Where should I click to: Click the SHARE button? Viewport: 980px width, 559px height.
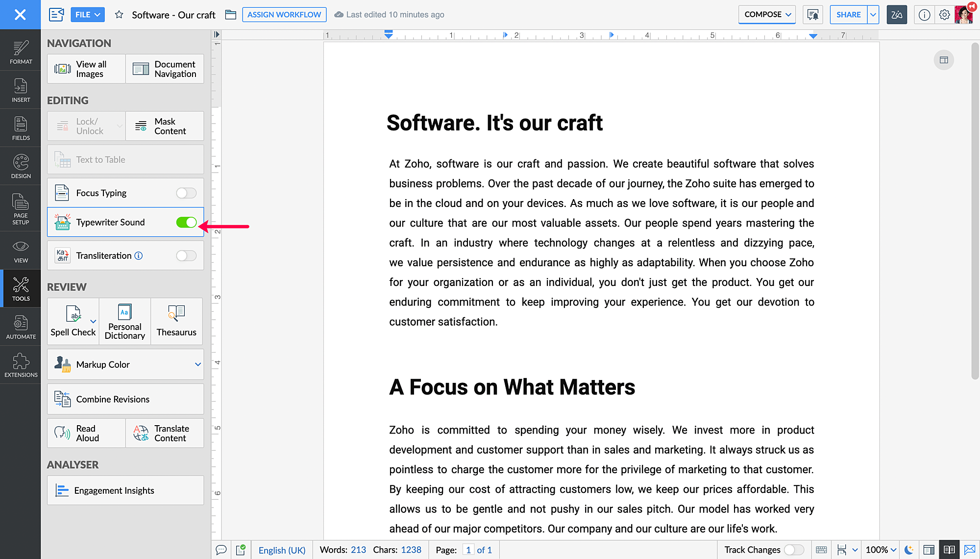[848, 15]
